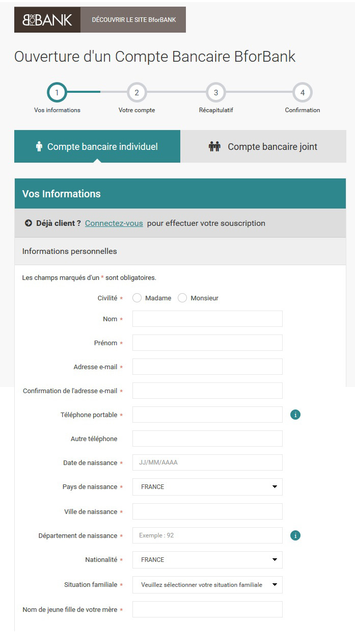This screenshot has height=644, width=355.
Task: Expand the Situation familiale dropdown
Action: (207, 585)
